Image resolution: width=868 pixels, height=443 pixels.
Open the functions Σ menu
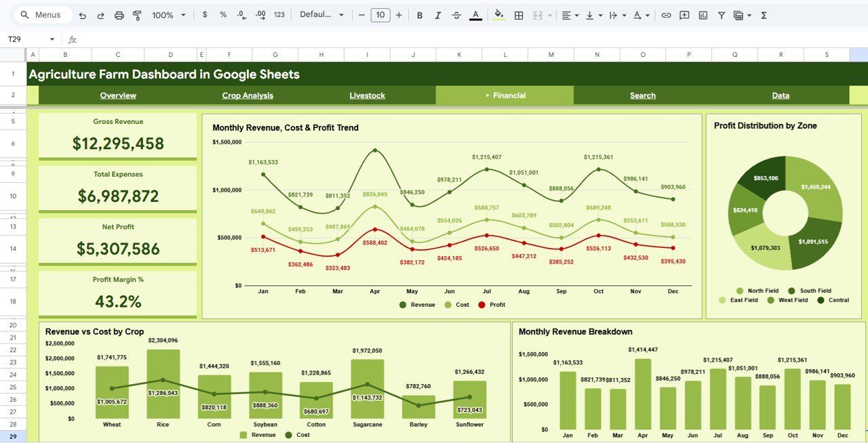pos(763,14)
